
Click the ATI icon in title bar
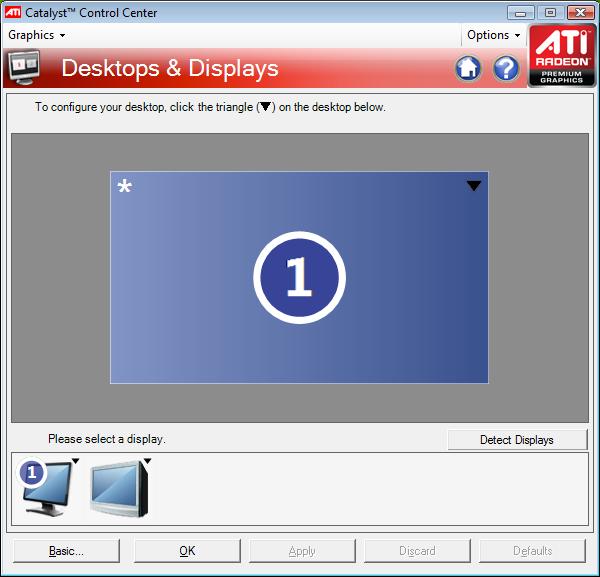pyautogui.click(x=13, y=12)
